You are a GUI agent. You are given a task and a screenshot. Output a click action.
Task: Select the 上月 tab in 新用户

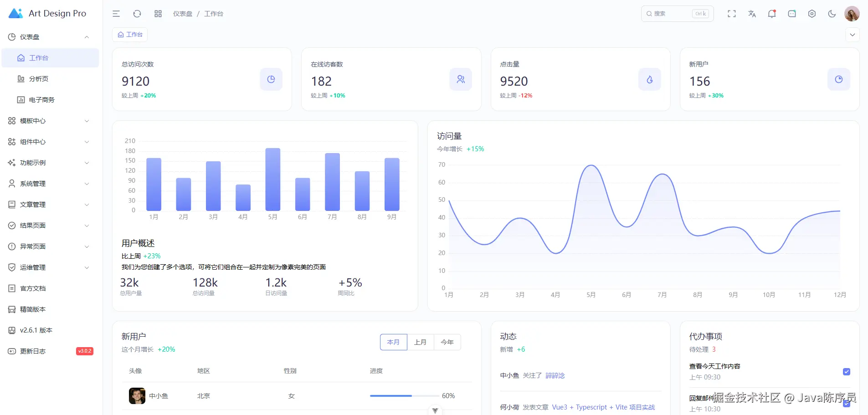click(421, 342)
